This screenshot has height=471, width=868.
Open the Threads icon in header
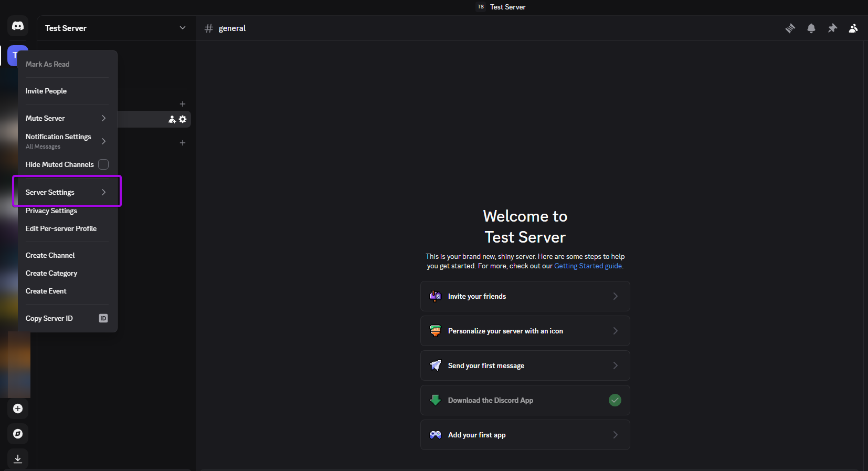790,28
